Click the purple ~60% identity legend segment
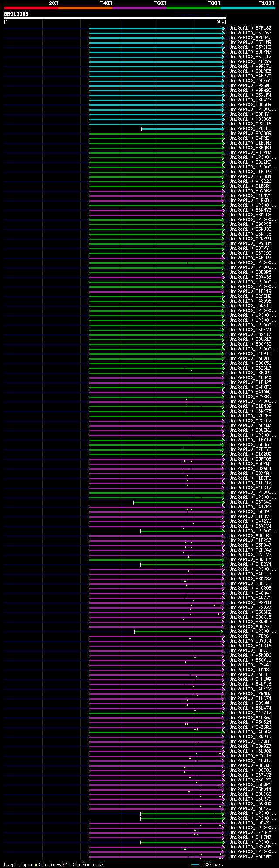Screen dimensions: 279x868 click(x=139, y=8)
